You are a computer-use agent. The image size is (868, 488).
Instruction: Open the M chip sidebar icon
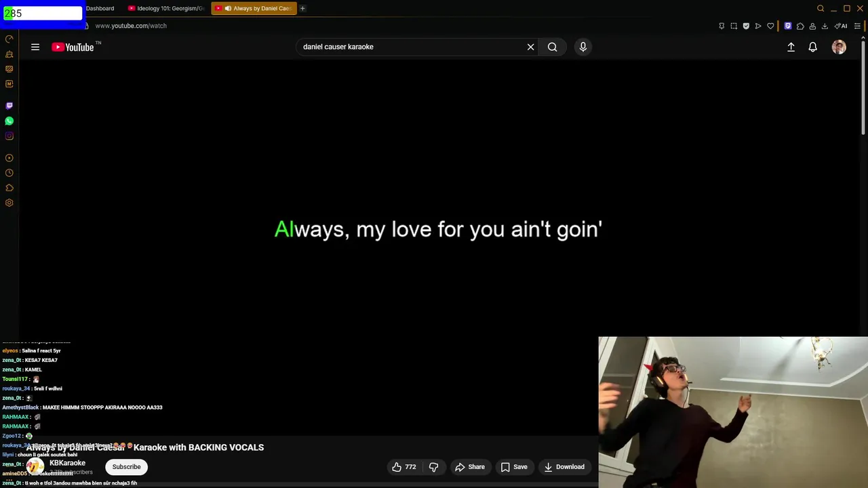(9, 84)
